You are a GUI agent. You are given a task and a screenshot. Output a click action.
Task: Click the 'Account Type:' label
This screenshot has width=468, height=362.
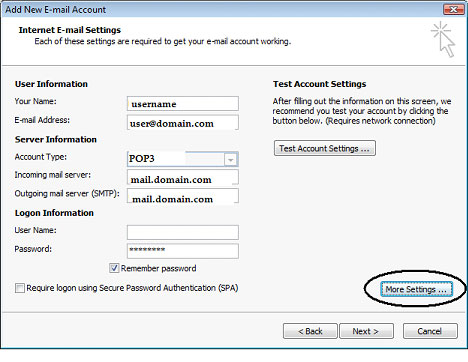pyautogui.click(x=41, y=157)
